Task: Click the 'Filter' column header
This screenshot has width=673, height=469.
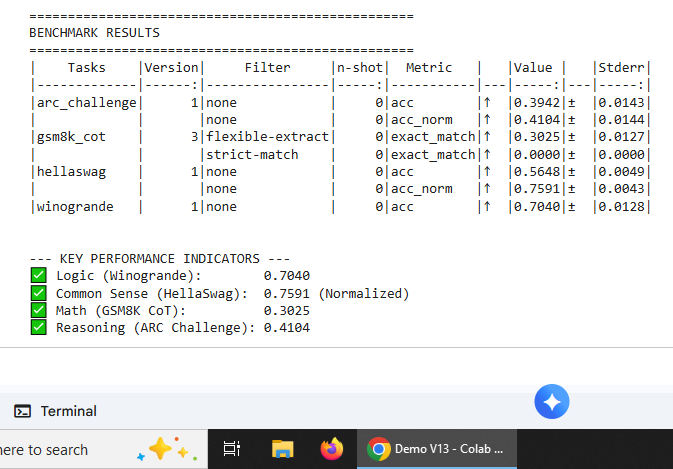Action: (267, 68)
